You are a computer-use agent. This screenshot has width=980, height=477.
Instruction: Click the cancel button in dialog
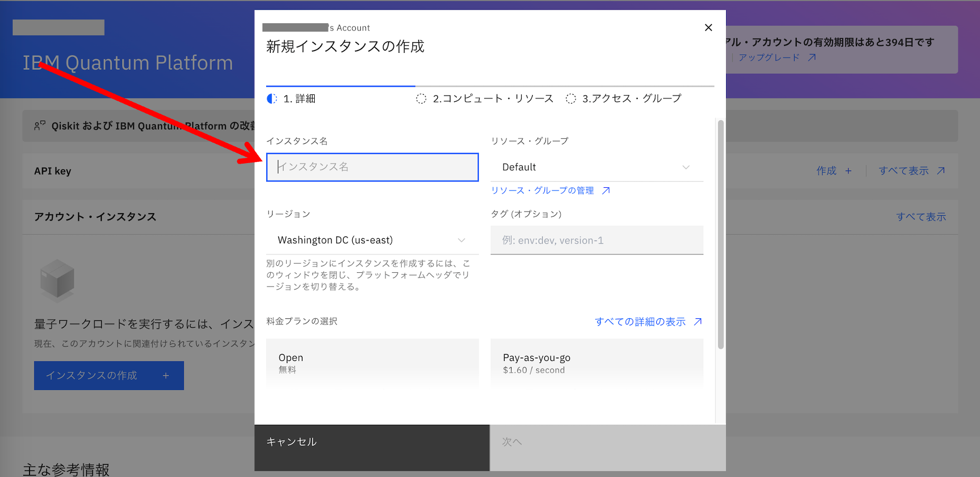click(x=372, y=447)
